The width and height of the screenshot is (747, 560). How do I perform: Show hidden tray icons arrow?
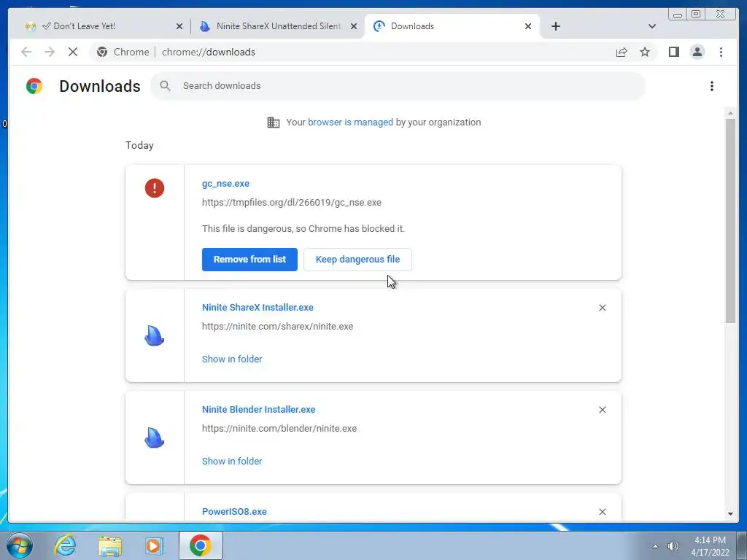click(x=656, y=546)
